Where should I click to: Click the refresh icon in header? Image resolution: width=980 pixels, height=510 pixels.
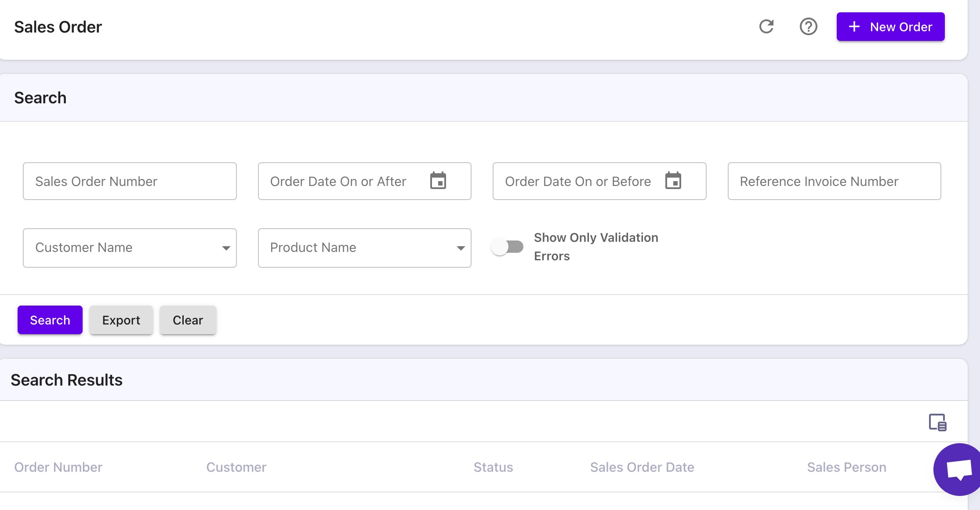click(x=766, y=27)
